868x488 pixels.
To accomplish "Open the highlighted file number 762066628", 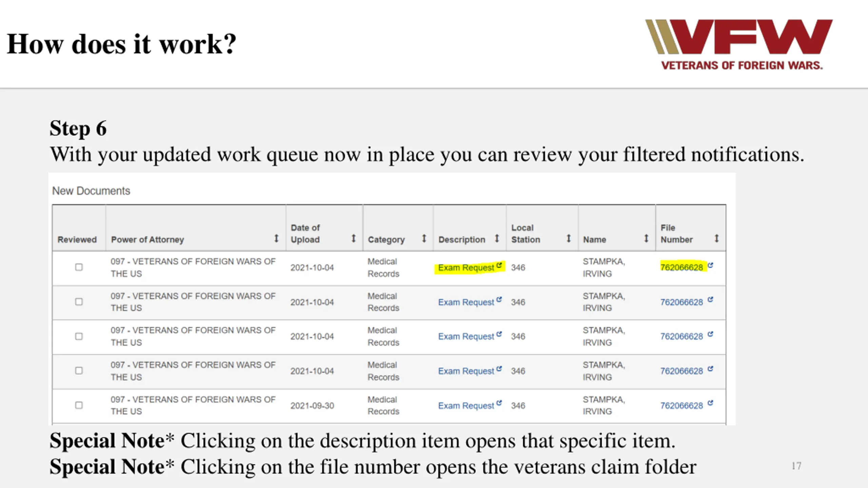I will pyautogui.click(x=682, y=268).
